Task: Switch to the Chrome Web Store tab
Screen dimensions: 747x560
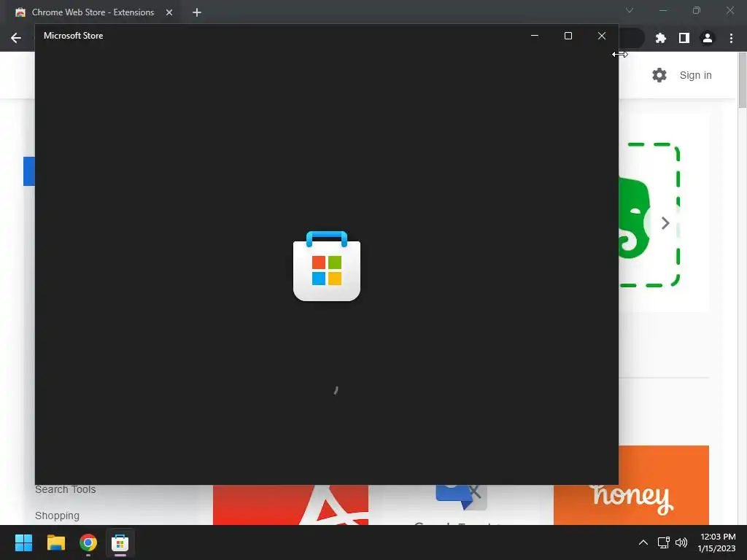Action: [x=93, y=12]
